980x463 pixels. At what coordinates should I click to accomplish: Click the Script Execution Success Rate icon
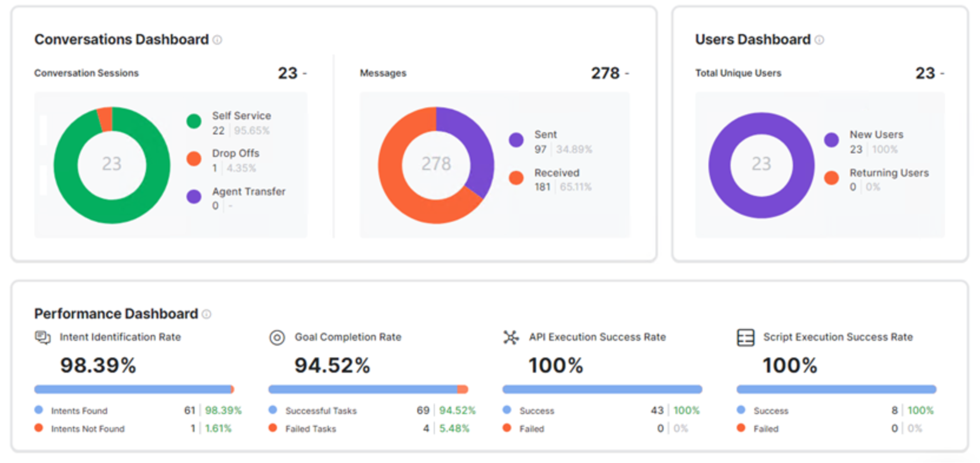tap(745, 337)
